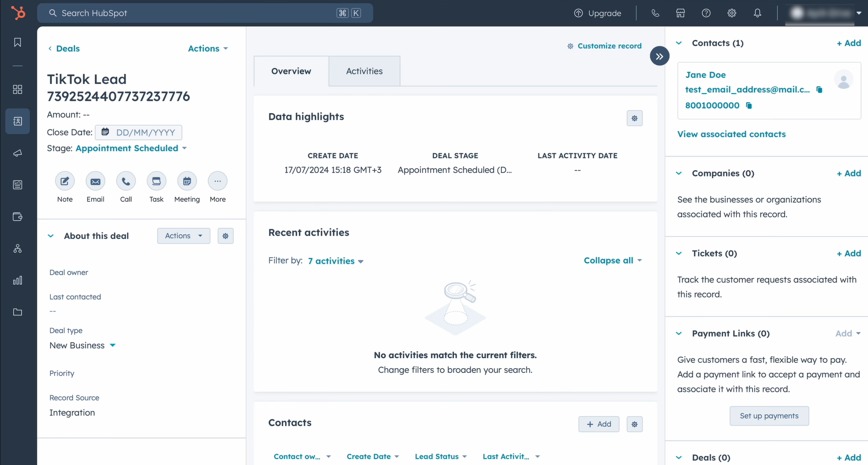868x465 pixels.
Task: Click the HubSpot sprocket logo
Action: pyautogui.click(x=18, y=13)
